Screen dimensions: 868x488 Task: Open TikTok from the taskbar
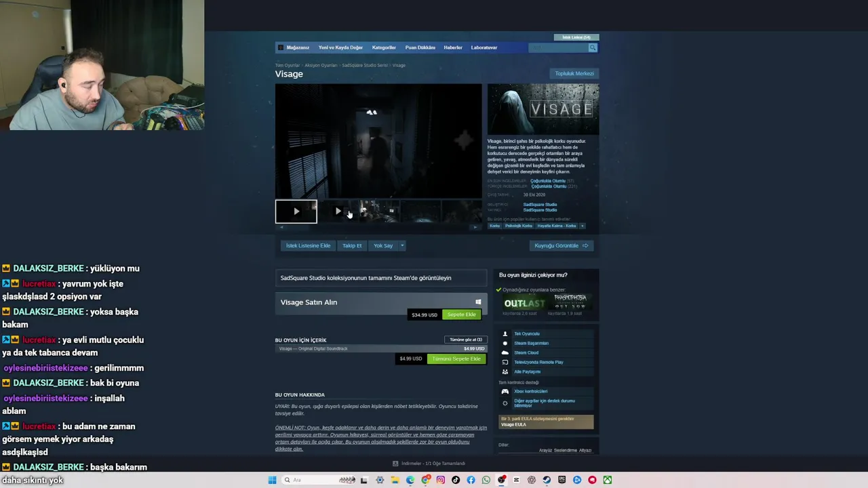[456, 480]
